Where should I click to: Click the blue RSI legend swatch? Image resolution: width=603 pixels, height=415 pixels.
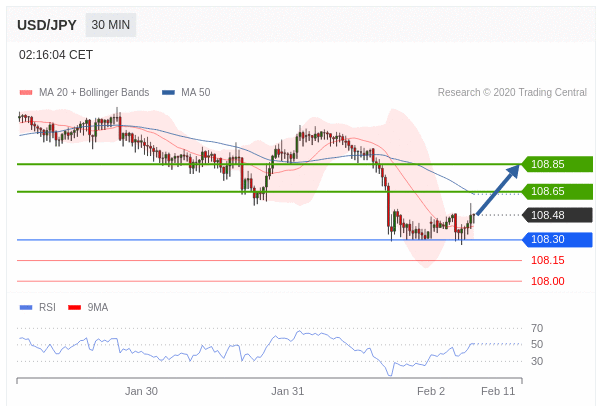26,307
